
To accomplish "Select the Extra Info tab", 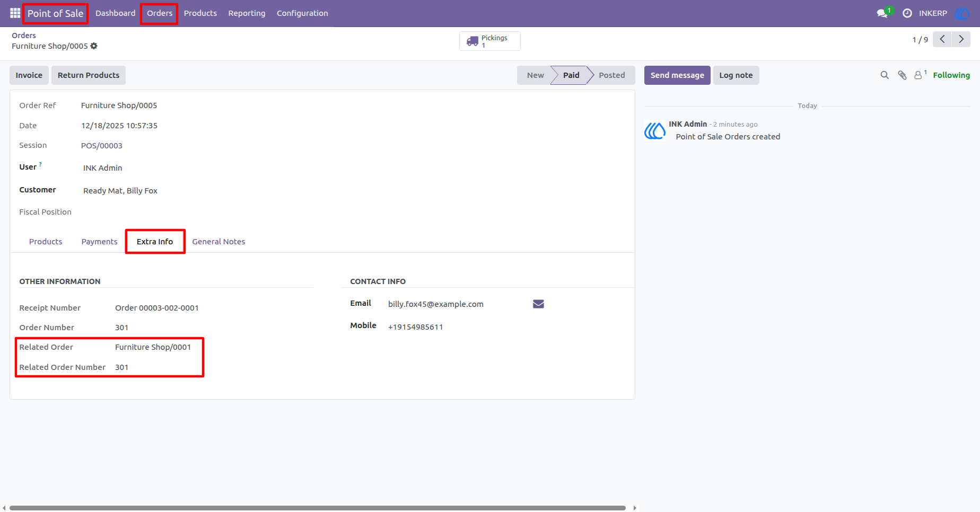I will coord(155,242).
